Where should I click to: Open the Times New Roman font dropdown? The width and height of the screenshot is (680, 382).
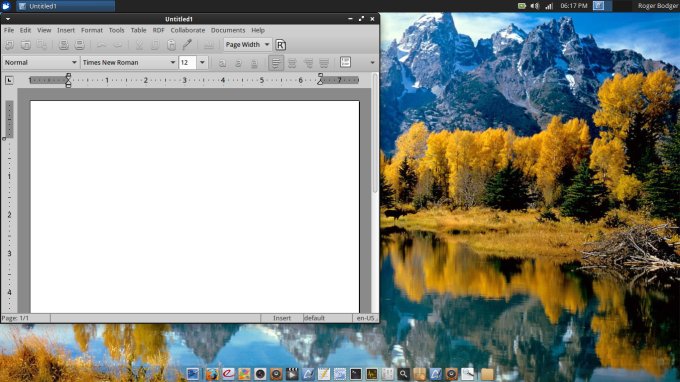129,62
